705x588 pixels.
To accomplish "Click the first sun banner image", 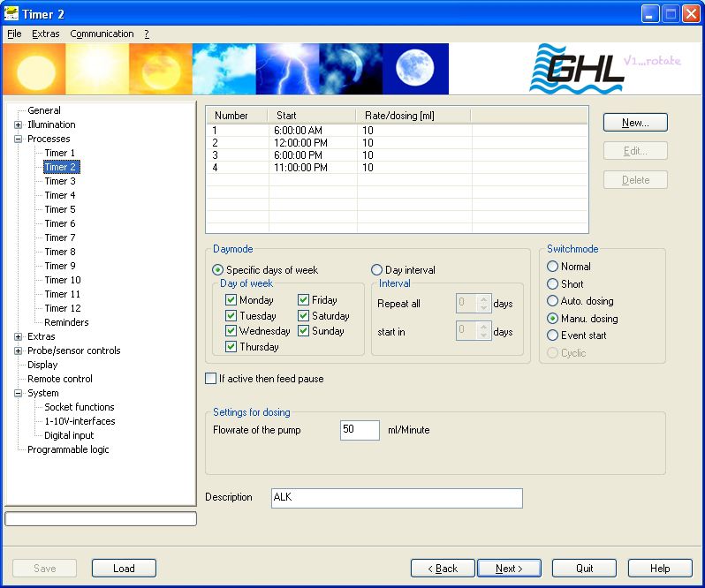I will (34, 69).
